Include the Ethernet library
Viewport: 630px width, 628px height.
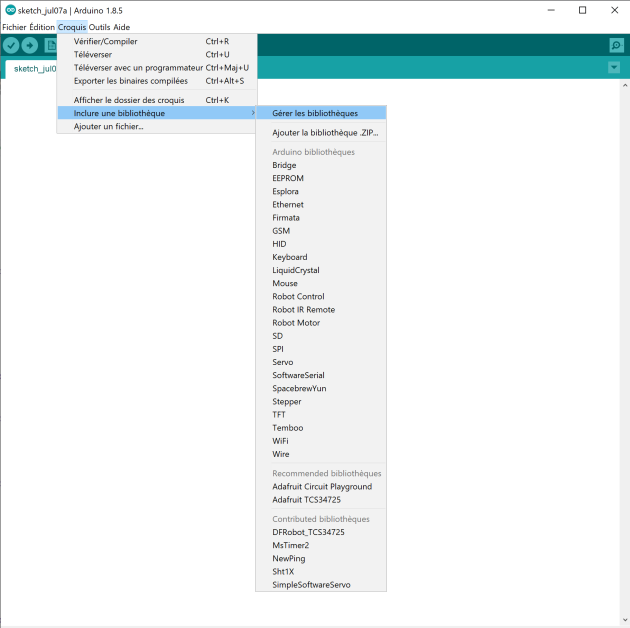click(321, 205)
